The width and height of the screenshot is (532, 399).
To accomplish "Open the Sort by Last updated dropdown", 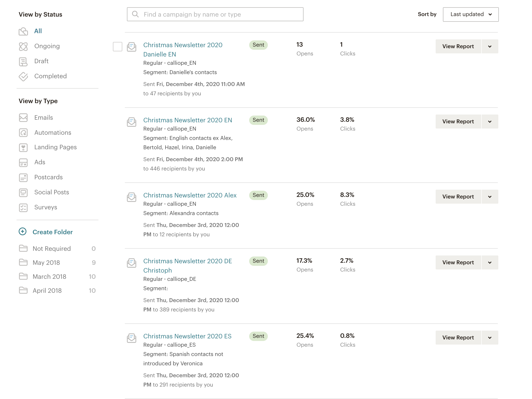I will (471, 15).
